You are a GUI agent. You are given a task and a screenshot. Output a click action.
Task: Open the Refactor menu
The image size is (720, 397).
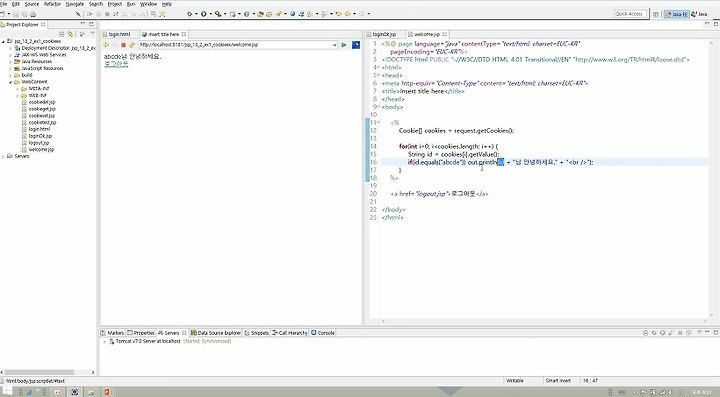click(x=52, y=4)
